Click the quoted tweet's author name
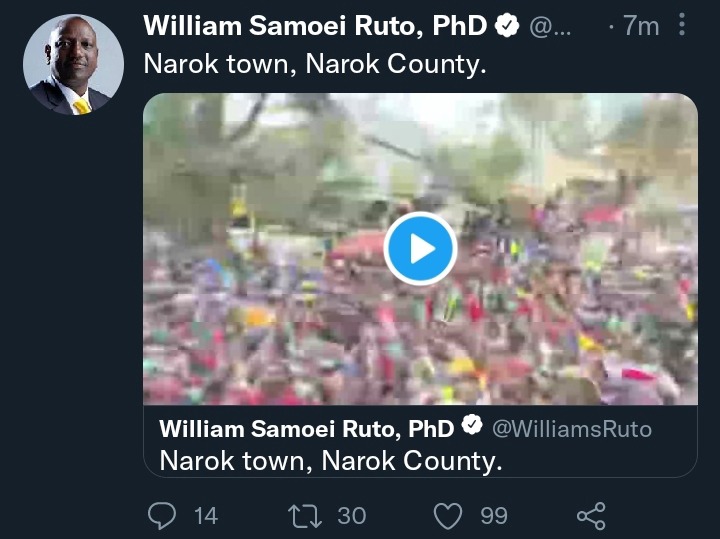 (307, 429)
